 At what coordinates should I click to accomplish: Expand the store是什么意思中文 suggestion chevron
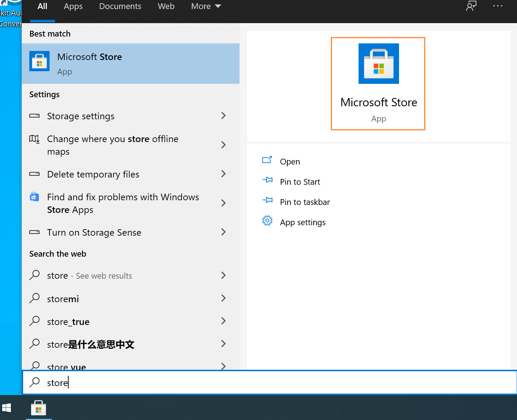(224, 344)
